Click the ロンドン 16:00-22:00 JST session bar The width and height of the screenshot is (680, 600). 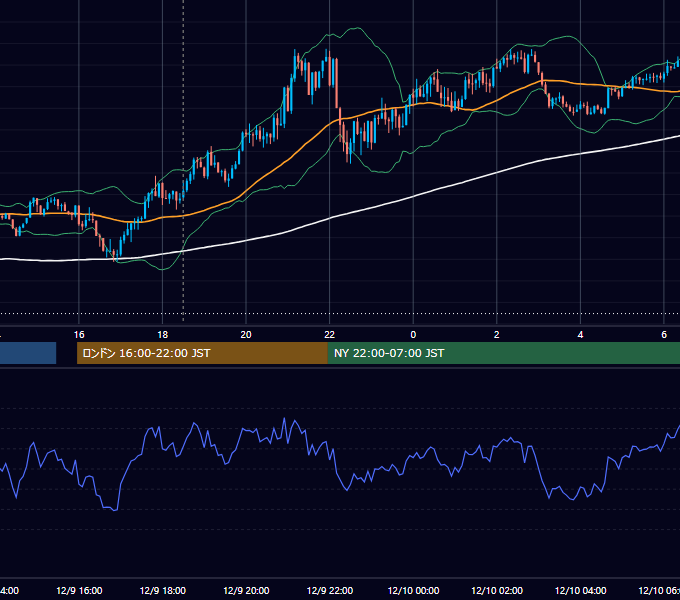tap(202, 353)
